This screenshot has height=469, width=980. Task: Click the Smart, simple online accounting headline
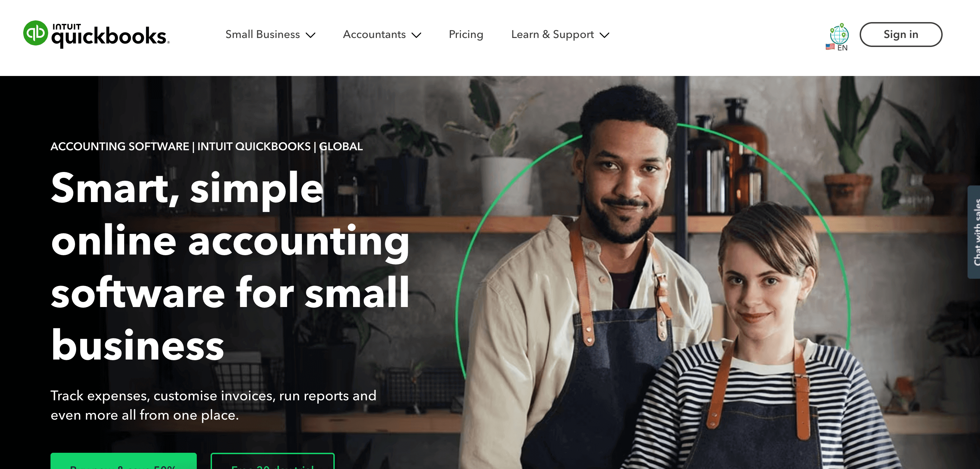(x=230, y=266)
